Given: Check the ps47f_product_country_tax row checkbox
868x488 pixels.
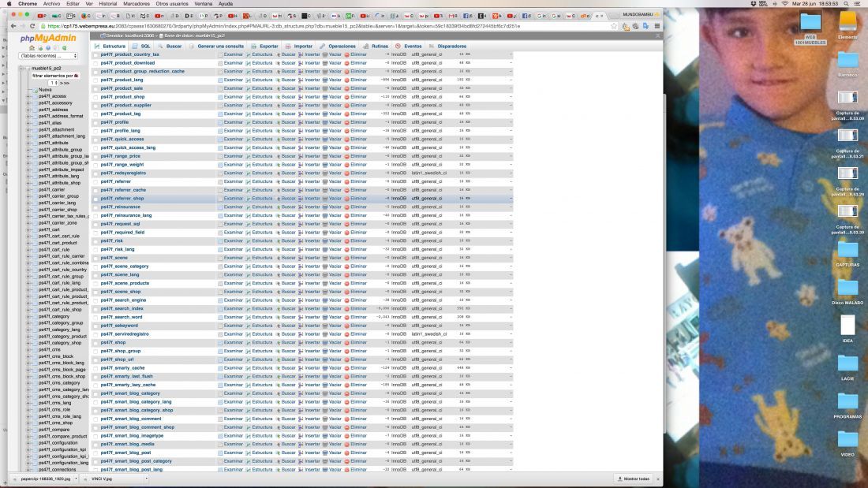Looking at the screenshot, I should tap(95, 54).
